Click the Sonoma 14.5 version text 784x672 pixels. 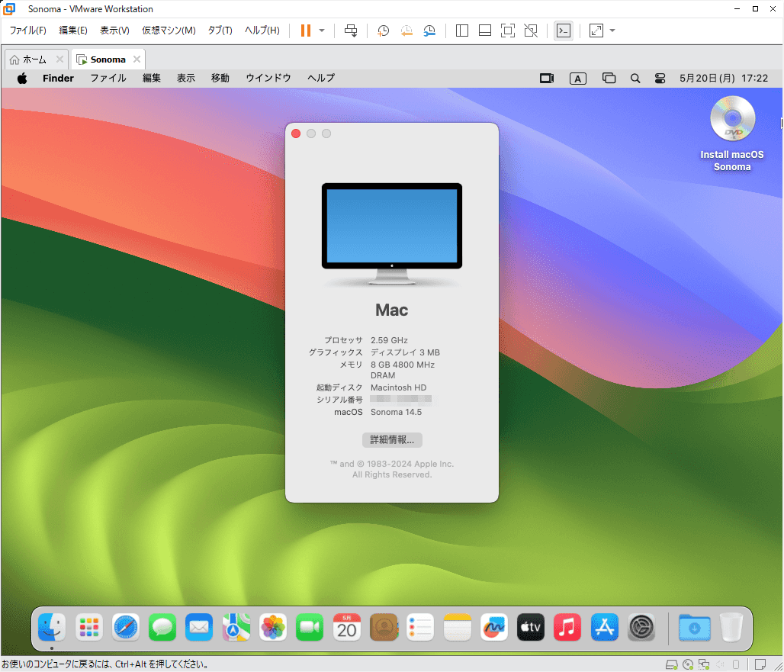[x=396, y=412]
